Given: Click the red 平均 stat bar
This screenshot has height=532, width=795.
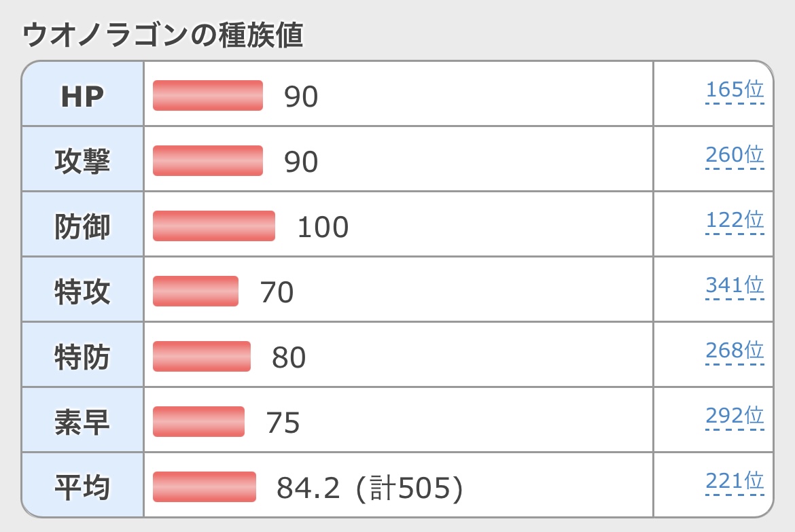Looking at the screenshot, I should (x=204, y=487).
